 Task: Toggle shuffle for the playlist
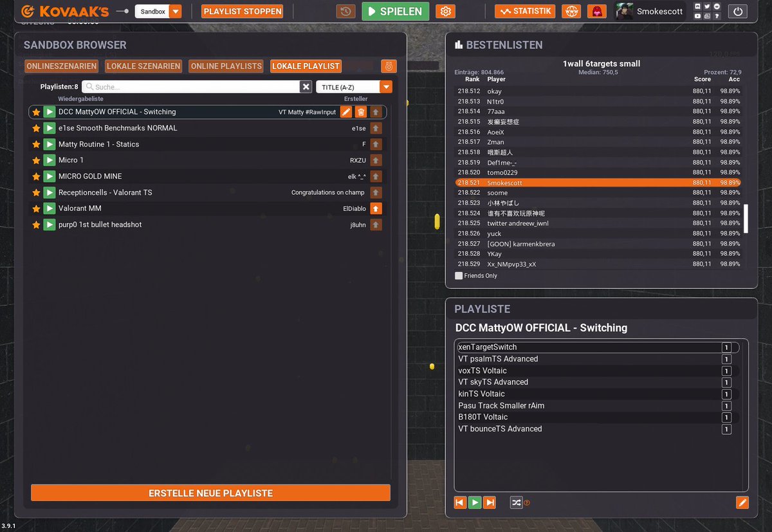coord(516,502)
